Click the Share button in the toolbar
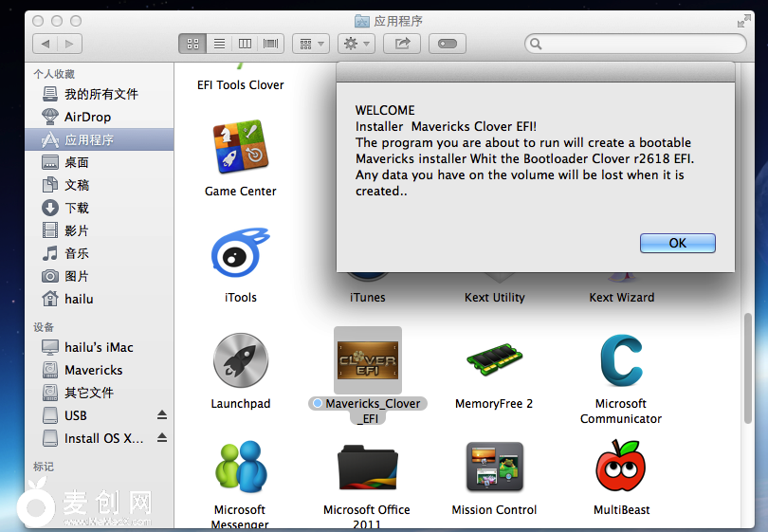Viewport: 768px width, 532px height. pyautogui.click(x=402, y=44)
